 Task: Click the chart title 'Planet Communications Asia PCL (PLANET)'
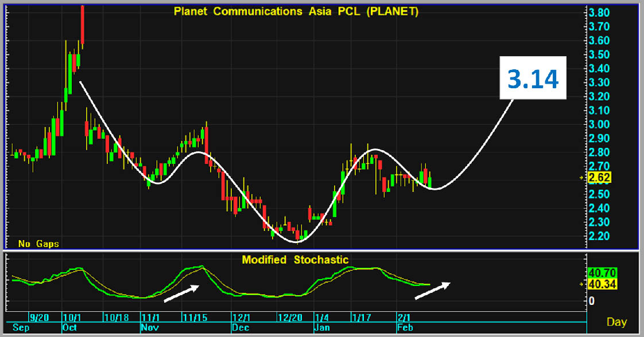click(x=296, y=11)
